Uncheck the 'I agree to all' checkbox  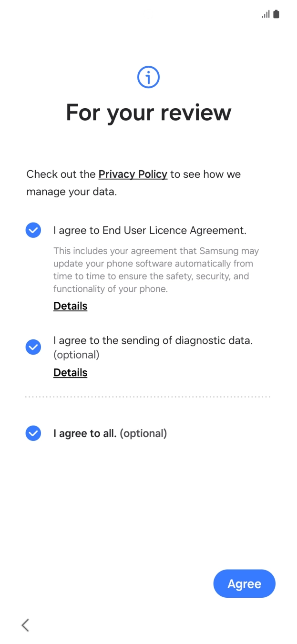(33, 433)
